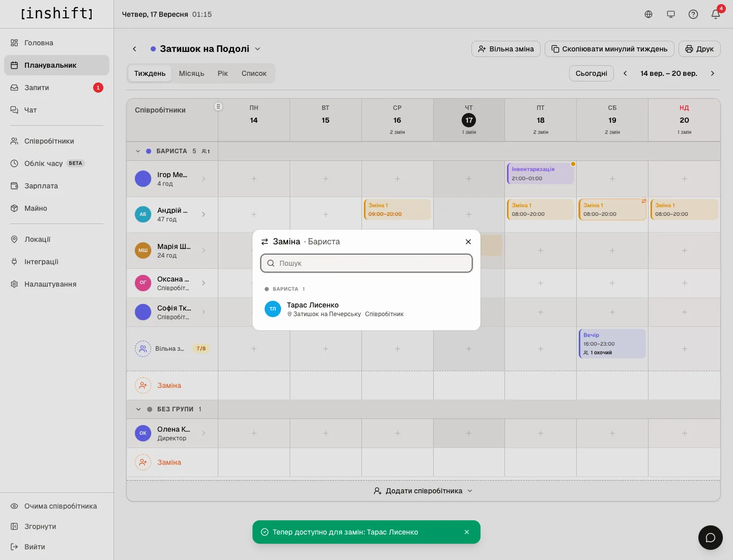
Task: Open Чат in sidebar
Action: click(57, 110)
